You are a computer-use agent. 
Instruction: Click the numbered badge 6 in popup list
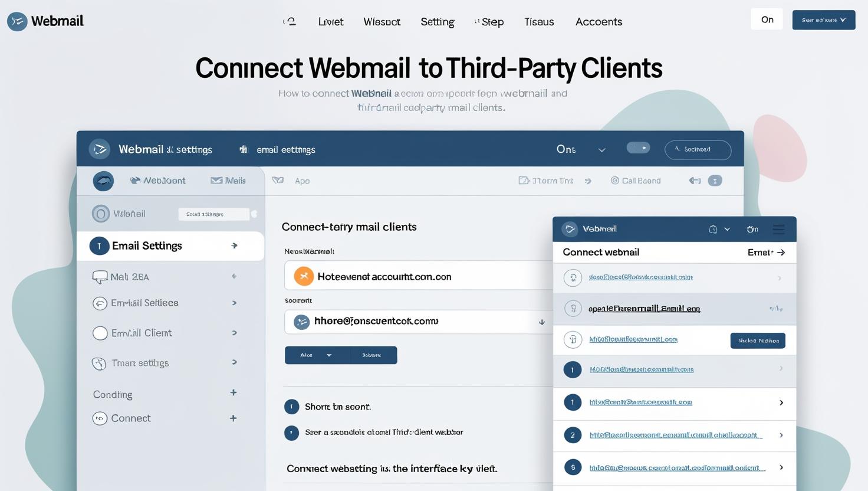pos(573,467)
